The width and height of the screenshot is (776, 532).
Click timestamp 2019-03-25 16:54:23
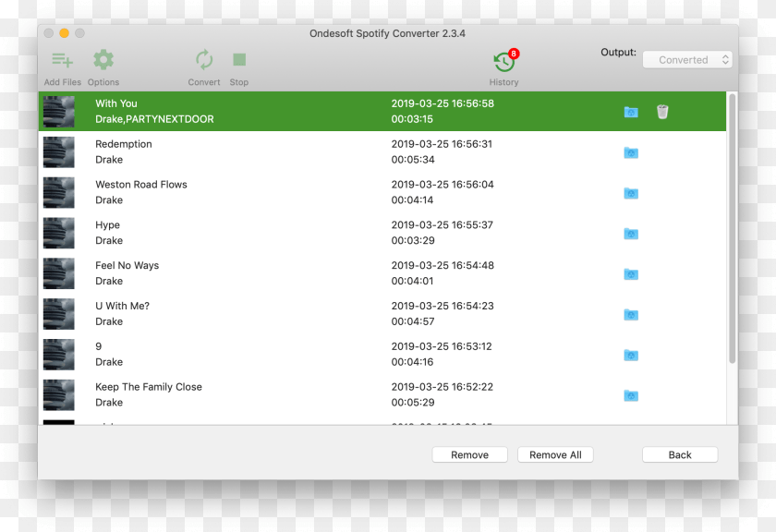(443, 306)
